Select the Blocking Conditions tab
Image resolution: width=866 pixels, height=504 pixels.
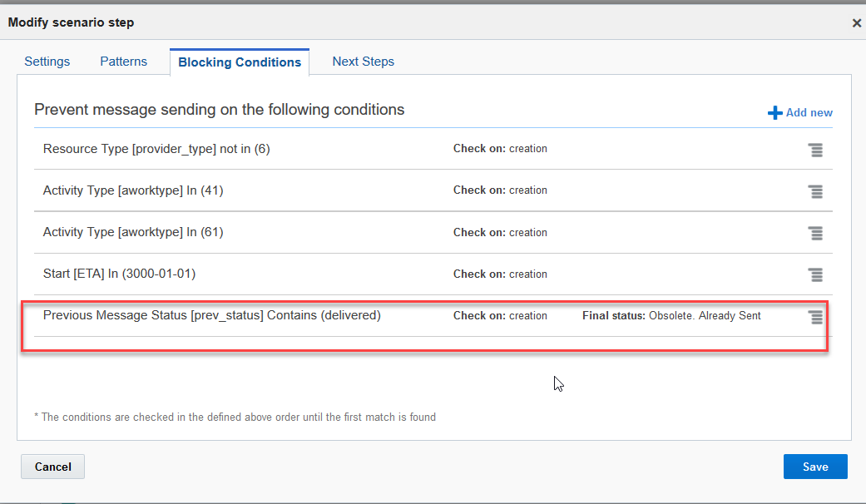(239, 62)
